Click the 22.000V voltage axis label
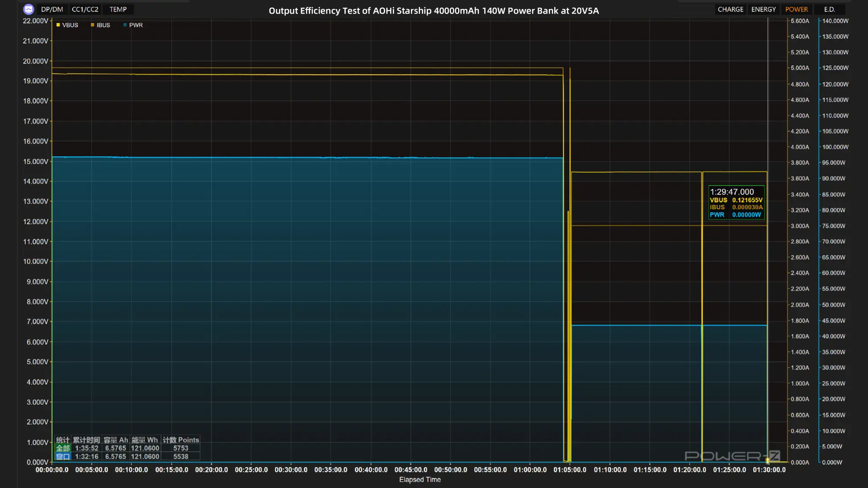Image resolution: width=868 pixels, height=488 pixels. [36, 21]
